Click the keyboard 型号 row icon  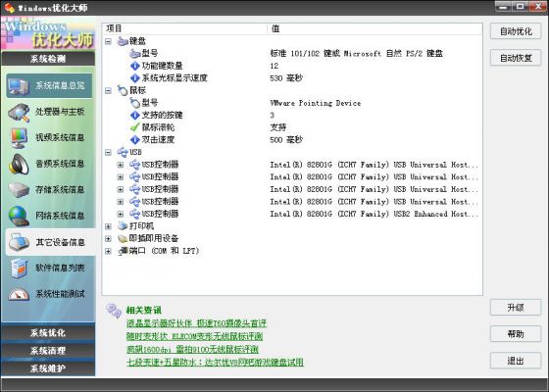tap(135, 54)
